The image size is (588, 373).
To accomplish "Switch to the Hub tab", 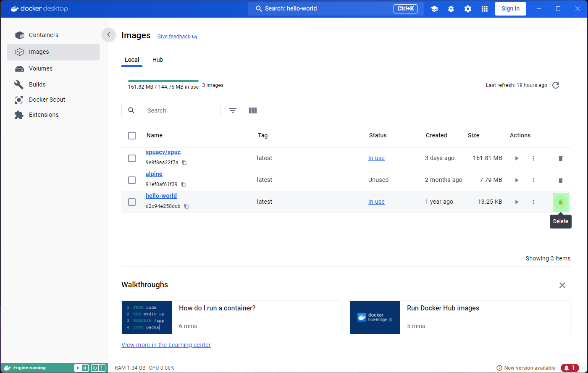I will click(x=157, y=60).
